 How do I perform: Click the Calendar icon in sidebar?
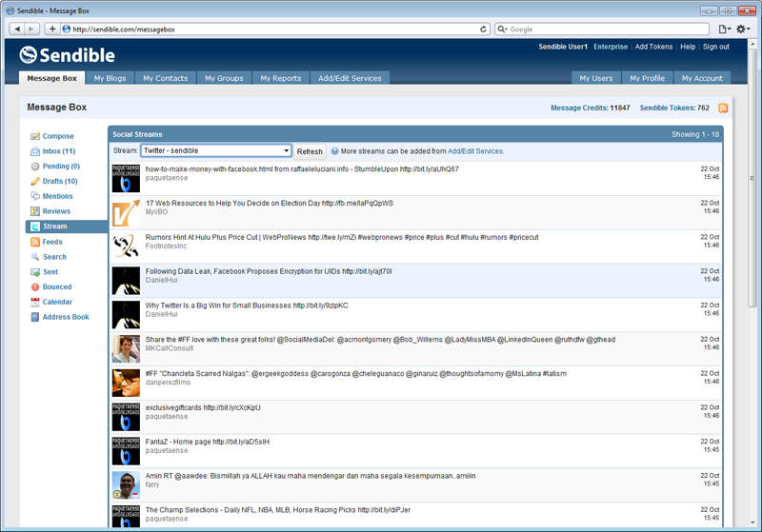point(35,302)
